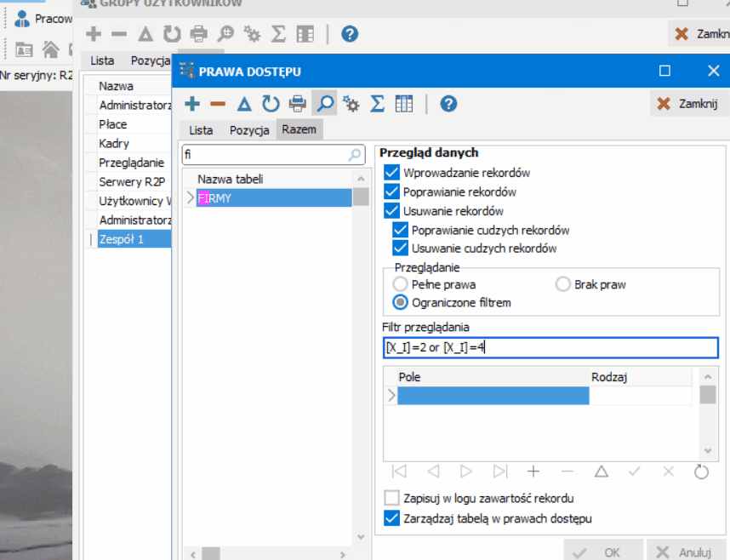Toggle Usuwanie cudzych rekordów checkbox
This screenshot has height=560, width=730.
point(400,248)
